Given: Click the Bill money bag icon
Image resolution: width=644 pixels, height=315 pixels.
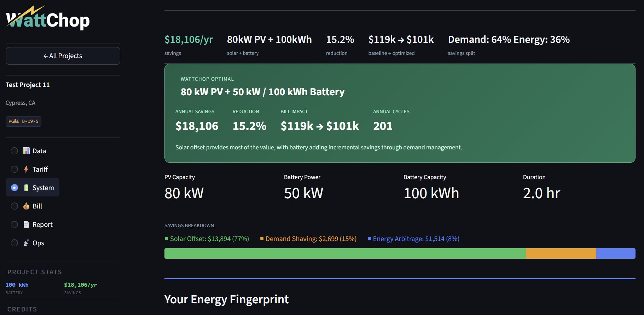Looking at the screenshot, I should [x=26, y=206].
